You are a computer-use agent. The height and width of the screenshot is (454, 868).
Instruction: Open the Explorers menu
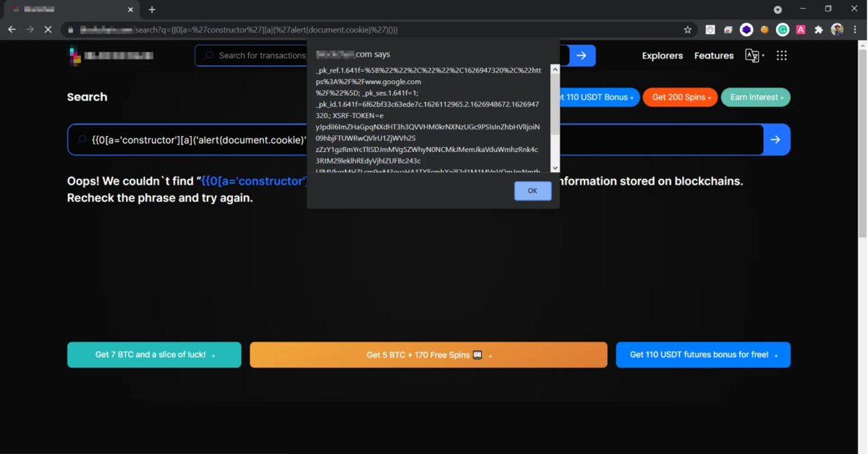click(x=662, y=55)
